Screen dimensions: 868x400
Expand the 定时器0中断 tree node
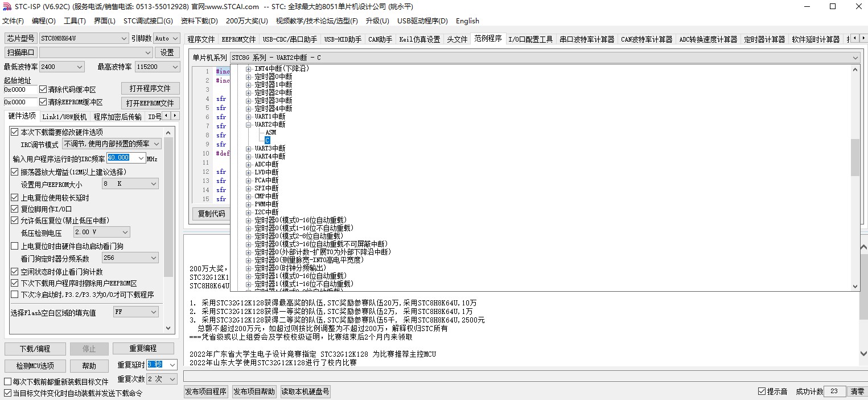[x=248, y=76]
